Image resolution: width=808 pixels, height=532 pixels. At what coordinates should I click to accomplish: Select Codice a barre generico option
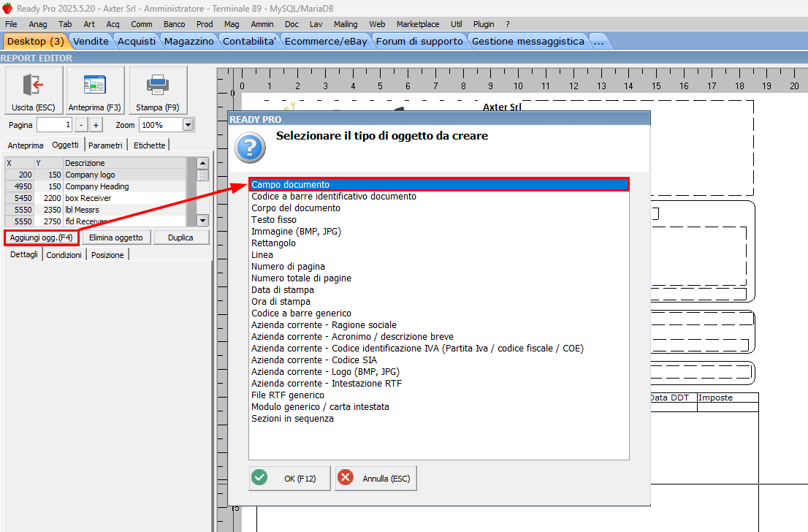pos(439,313)
